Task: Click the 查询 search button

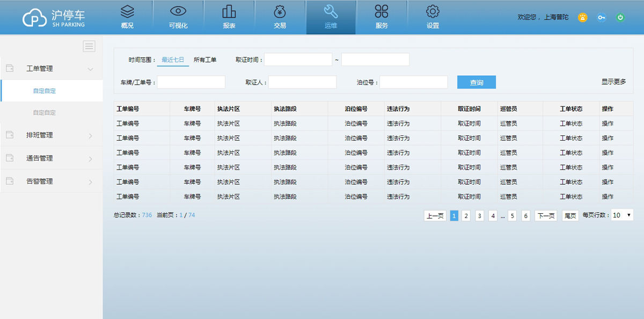Action: 477,82
